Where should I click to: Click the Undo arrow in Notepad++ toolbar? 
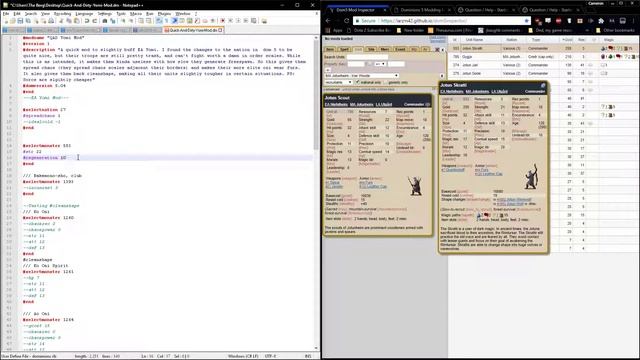click(87, 20)
